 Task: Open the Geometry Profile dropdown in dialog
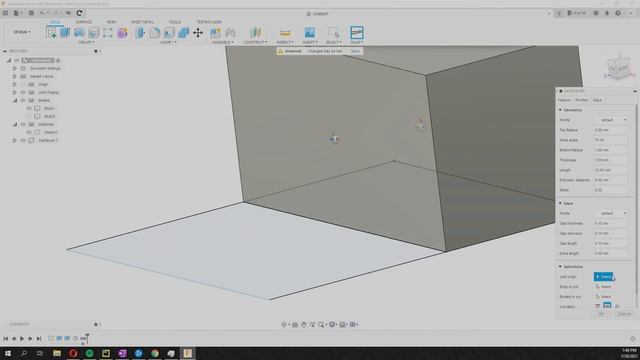point(611,120)
